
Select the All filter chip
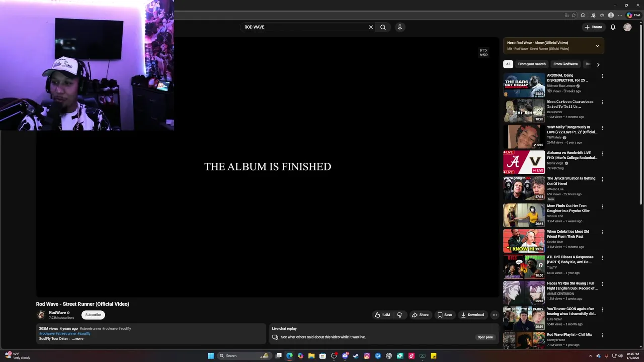tap(508, 64)
